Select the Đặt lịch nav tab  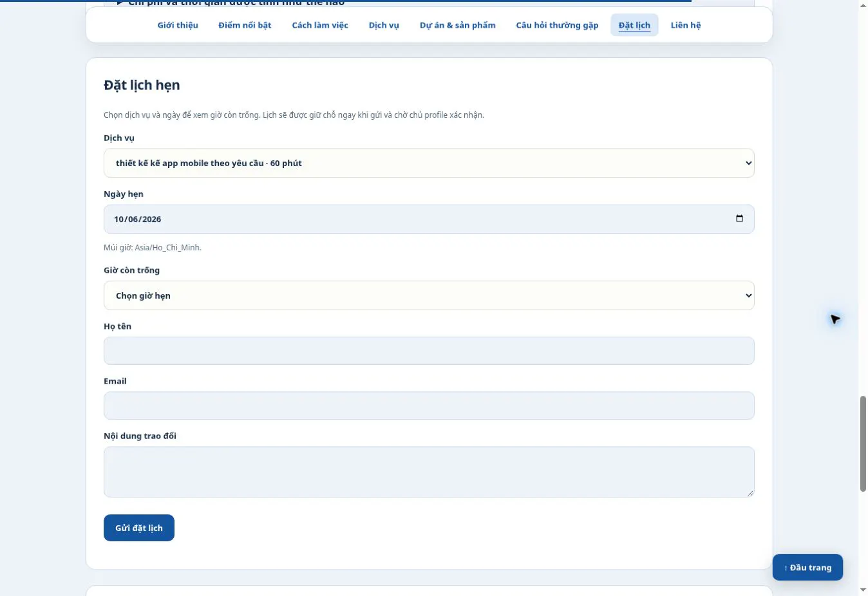(x=634, y=25)
